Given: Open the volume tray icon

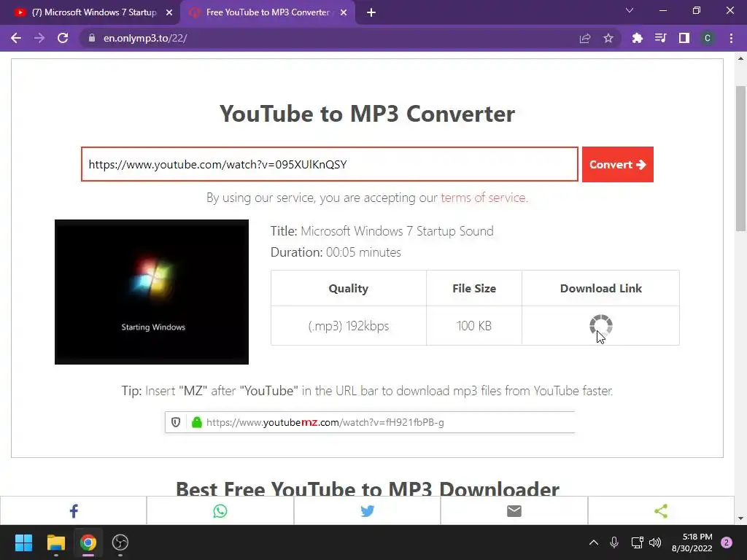Looking at the screenshot, I should point(655,542).
